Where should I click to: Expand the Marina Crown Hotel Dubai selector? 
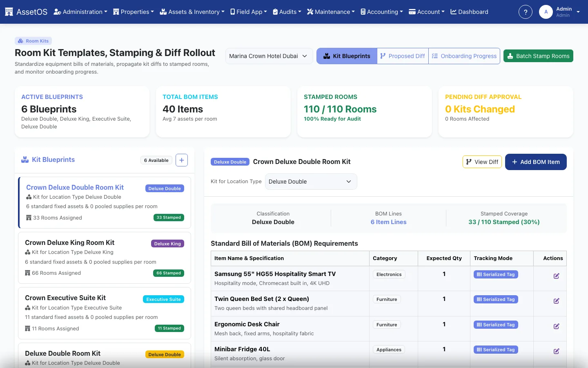(269, 56)
